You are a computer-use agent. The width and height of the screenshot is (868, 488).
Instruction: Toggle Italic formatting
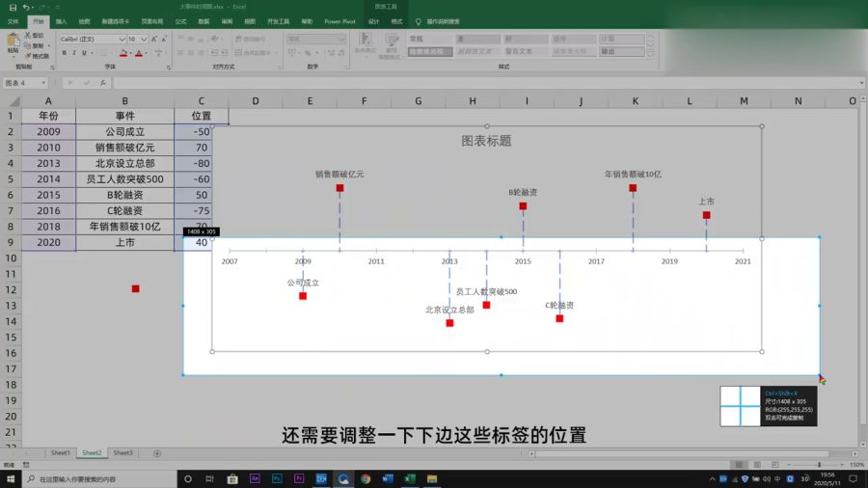[75, 53]
